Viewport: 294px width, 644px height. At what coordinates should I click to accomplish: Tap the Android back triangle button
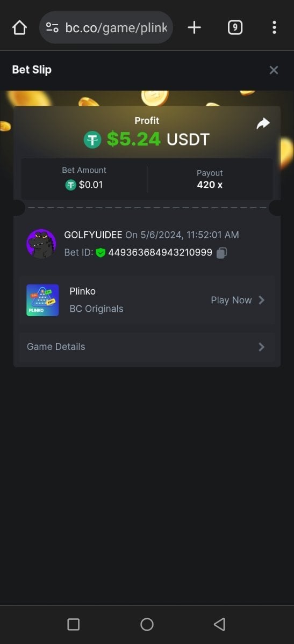[219, 624]
